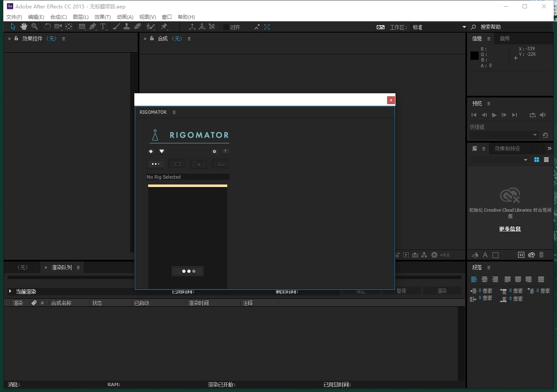Viewport: 557px width, 392px height.
Task: Expand the 当前渲染 disclosure triangle
Action: click(10, 291)
